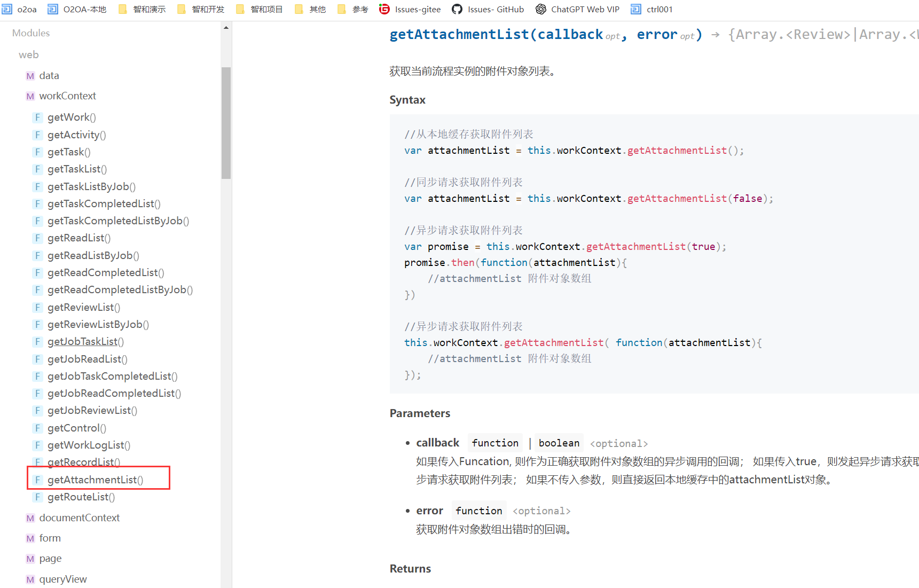The height and width of the screenshot is (588, 919).
Task: Click the F icon beside getTaskList()
Action: (x=37, y=169)
